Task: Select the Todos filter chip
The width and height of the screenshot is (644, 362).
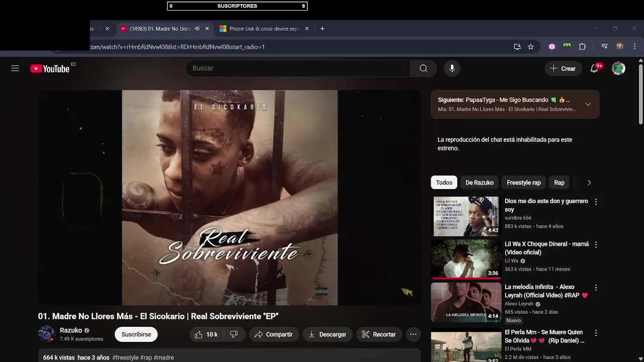Action: click(444, 183)
